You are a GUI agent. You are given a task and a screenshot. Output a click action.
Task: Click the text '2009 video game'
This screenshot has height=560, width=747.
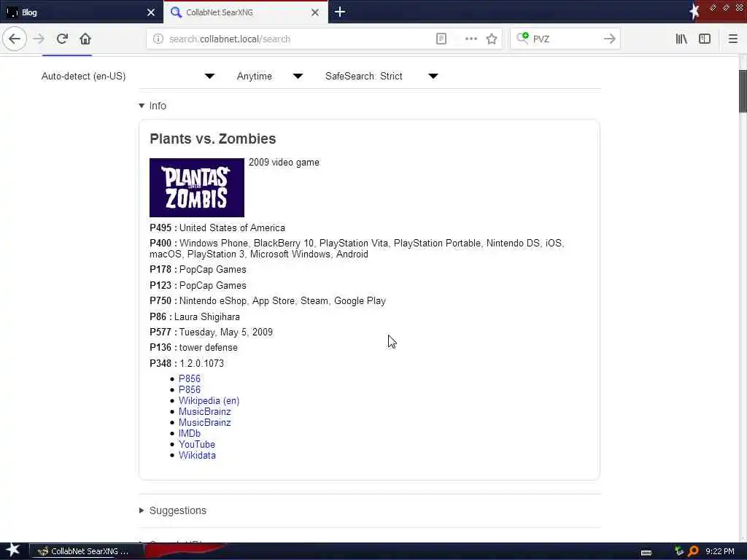point(284,163)
